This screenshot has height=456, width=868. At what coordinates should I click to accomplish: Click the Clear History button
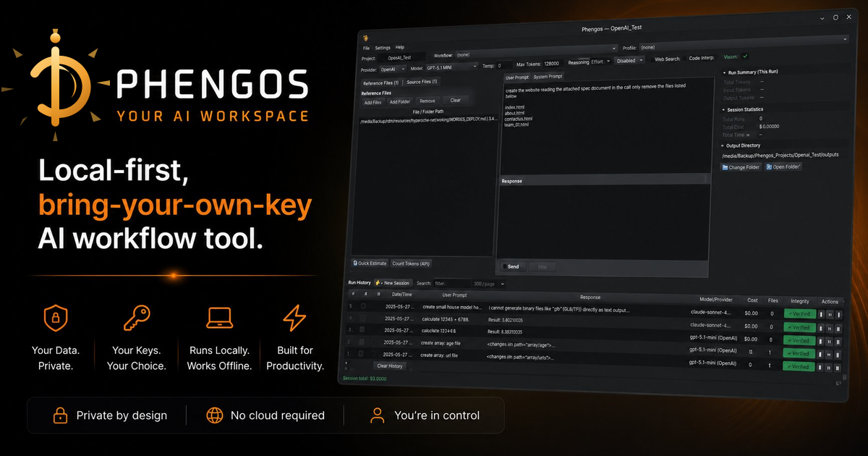click(x=390, y=366)
